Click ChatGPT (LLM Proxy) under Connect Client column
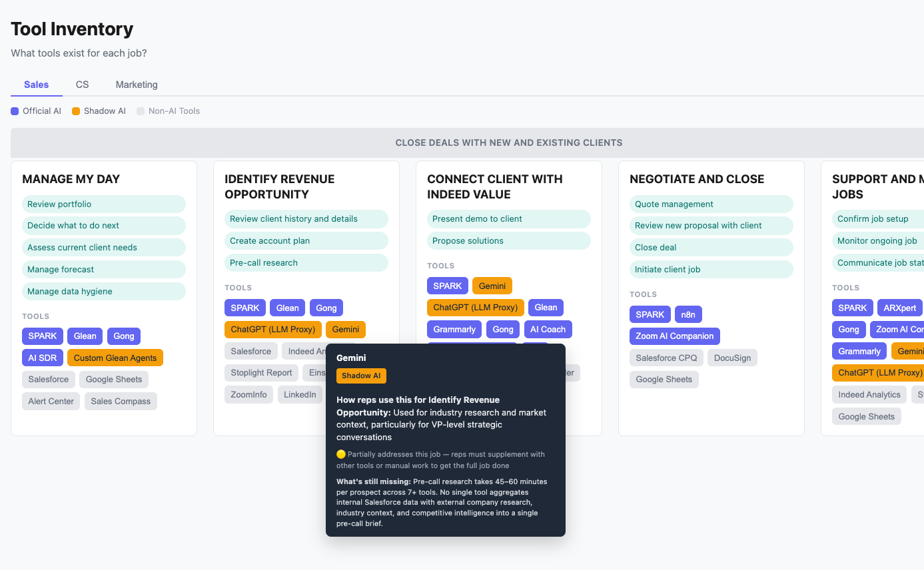 (x=476, y=308)
